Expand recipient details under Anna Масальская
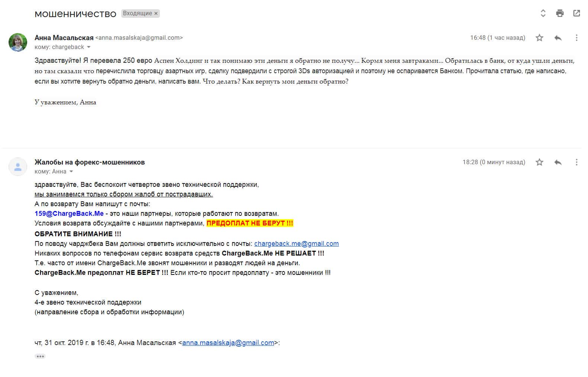The image size is (588, 377). [89, 47]
